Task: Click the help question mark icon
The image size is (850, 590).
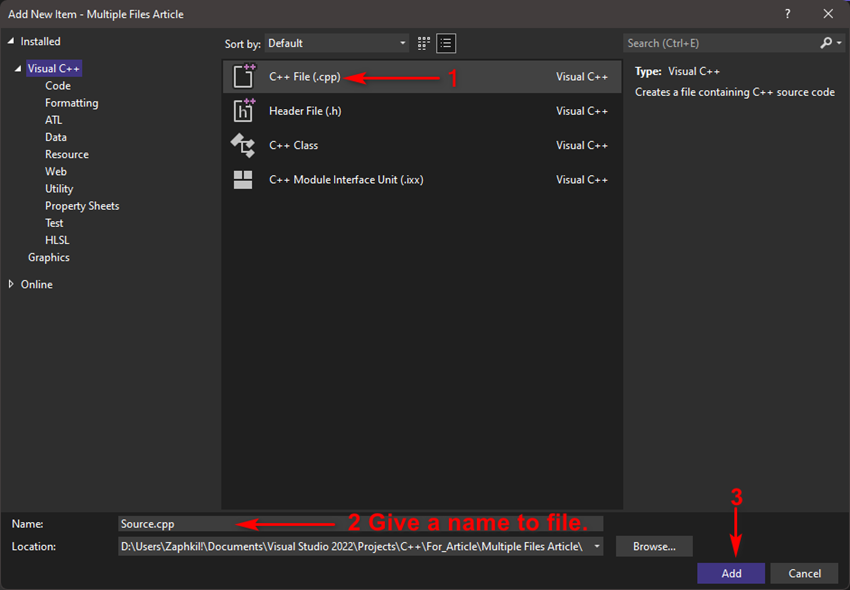Action: tap(787, 14)
